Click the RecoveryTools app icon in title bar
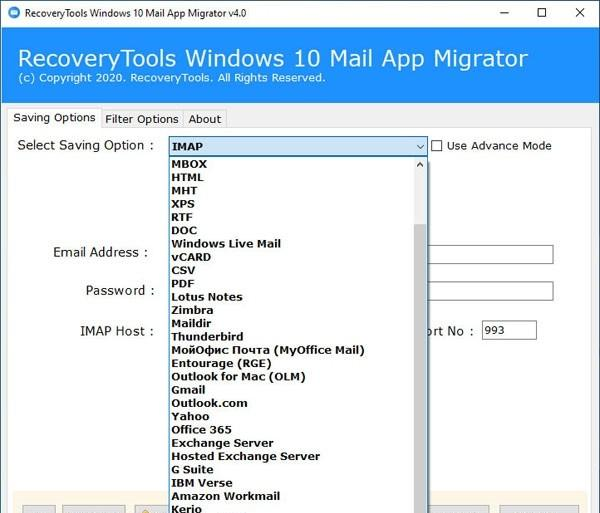The image size is (600, 513). [x=14, y=13]
